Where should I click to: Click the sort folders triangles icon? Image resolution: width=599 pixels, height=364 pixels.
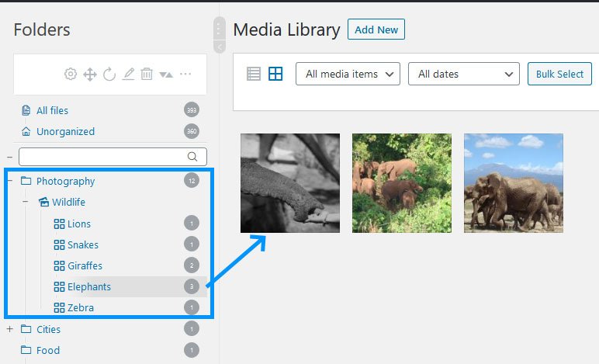[166, 75]
